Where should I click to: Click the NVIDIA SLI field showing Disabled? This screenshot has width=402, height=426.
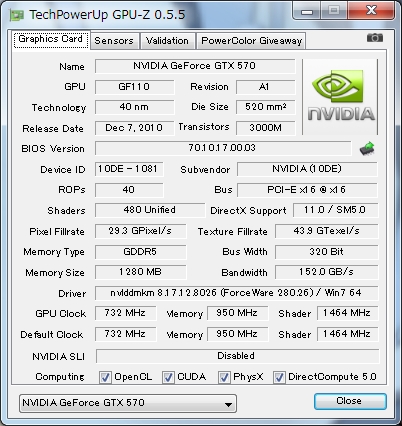pyautogui.click(x=237, y=356)
